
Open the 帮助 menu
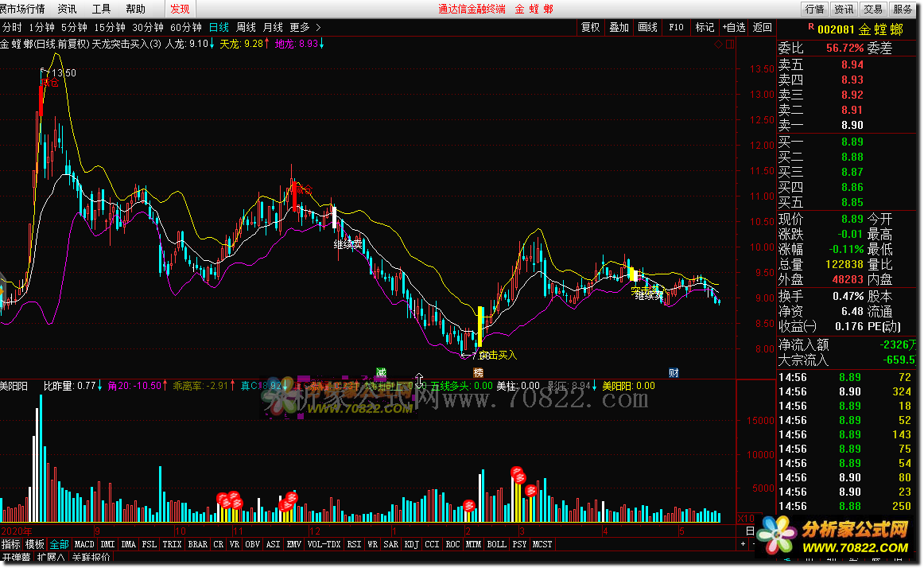(135, 9)
